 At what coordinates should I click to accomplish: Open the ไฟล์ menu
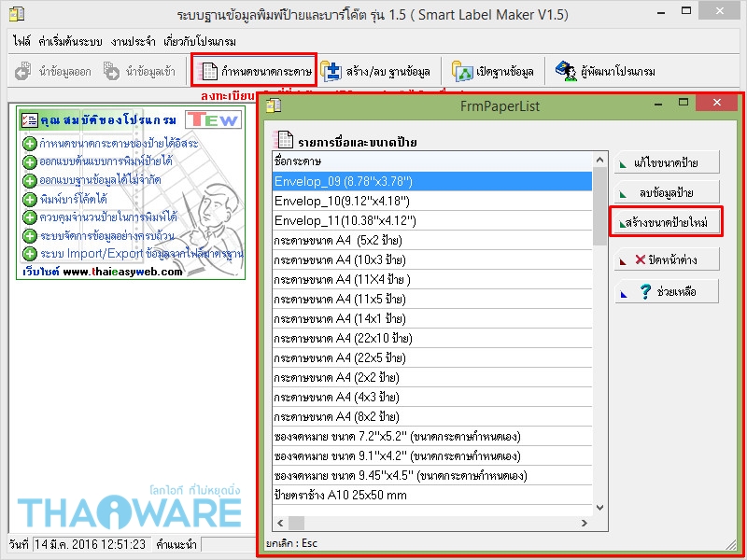tap(21, 41)
